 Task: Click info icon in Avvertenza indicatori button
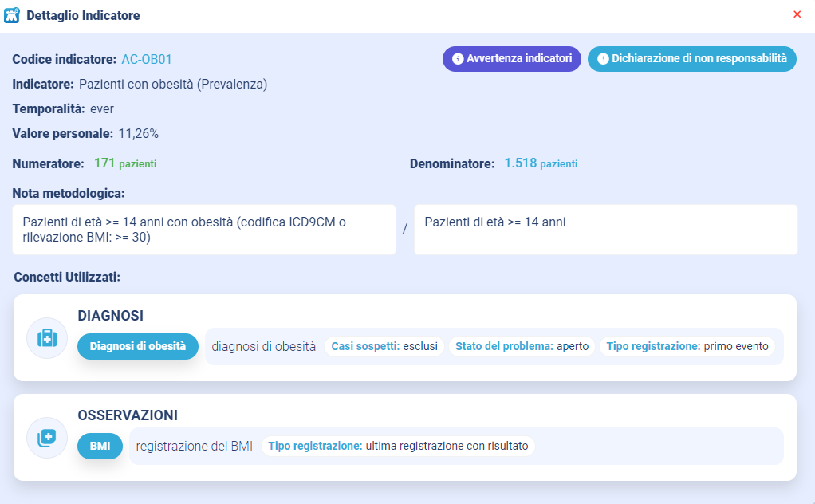point(458,59)
